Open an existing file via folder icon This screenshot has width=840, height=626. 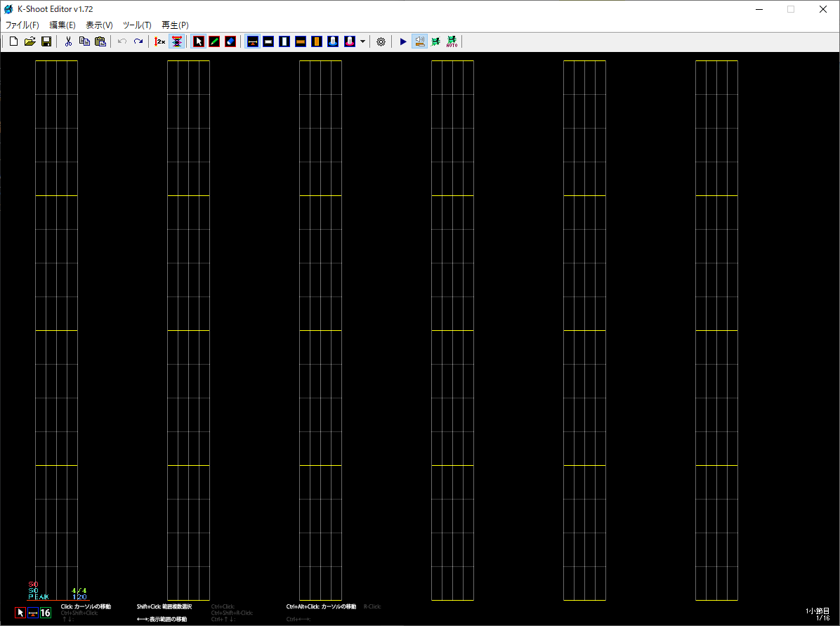click(x=30, y=41)
